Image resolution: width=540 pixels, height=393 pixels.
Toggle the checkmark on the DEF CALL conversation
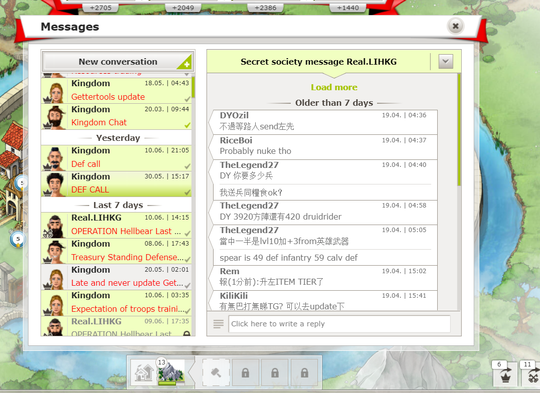click(187, 193)
